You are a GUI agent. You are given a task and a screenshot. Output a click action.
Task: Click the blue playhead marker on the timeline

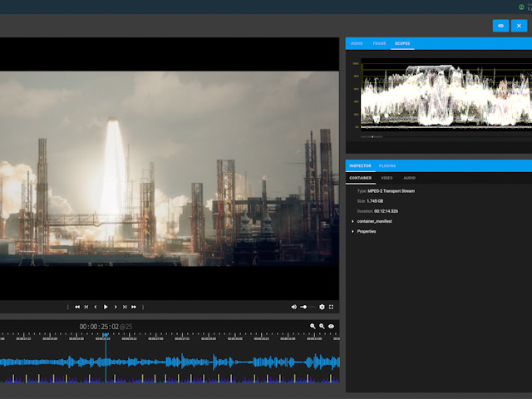[x=106, y=335]
